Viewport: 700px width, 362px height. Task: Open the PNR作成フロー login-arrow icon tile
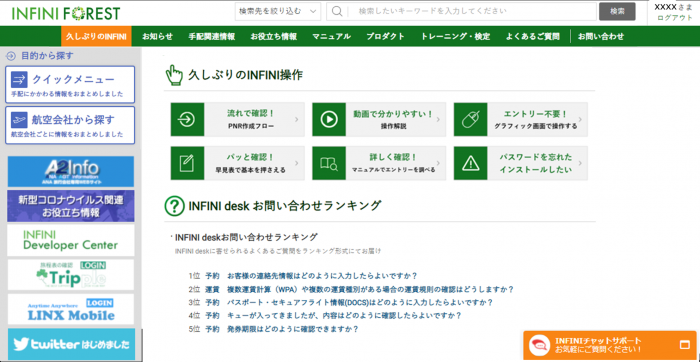pyautogui.click(x=188, y=119)
